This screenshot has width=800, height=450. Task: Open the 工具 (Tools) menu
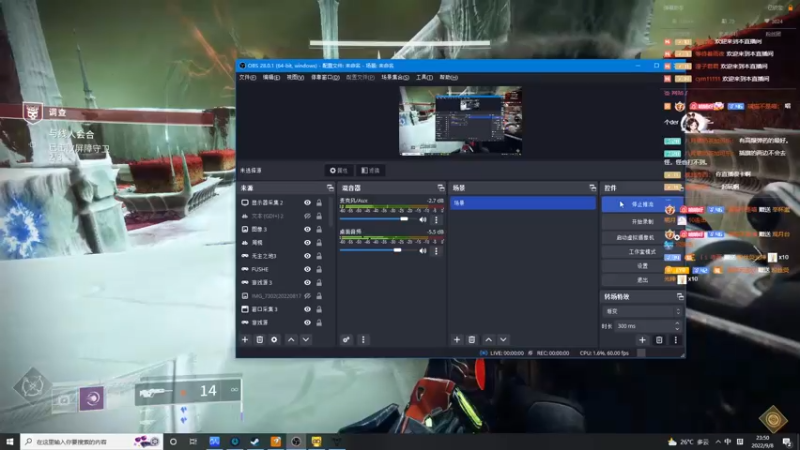[424, 78]
